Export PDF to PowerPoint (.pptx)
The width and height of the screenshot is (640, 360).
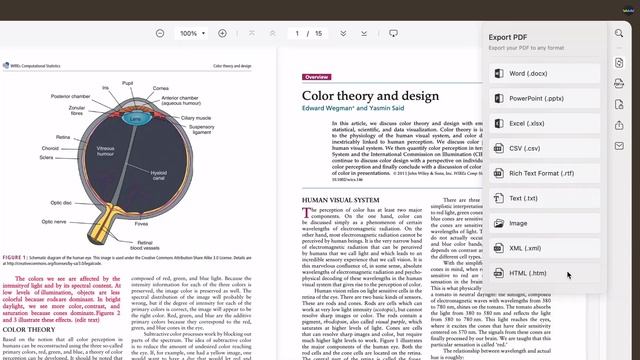(544, 98)
